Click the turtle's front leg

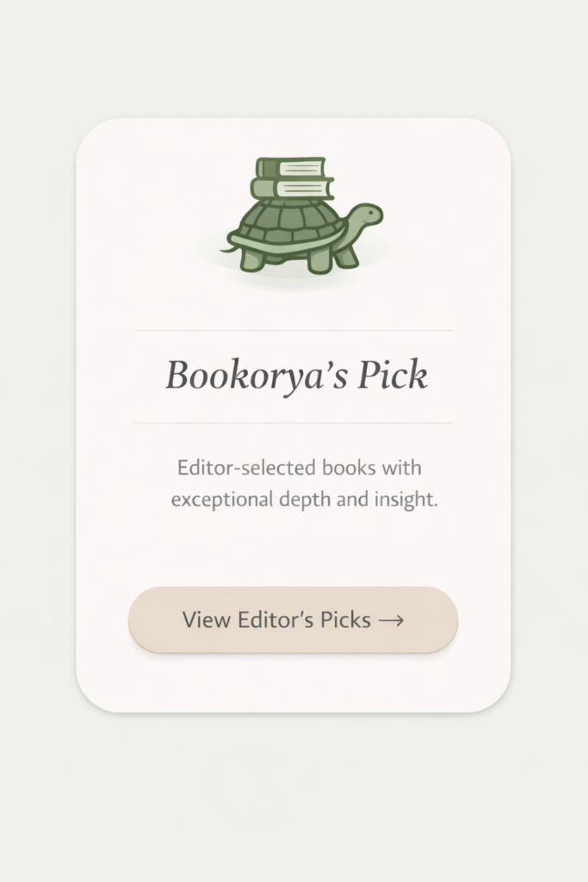coord(346,255)
